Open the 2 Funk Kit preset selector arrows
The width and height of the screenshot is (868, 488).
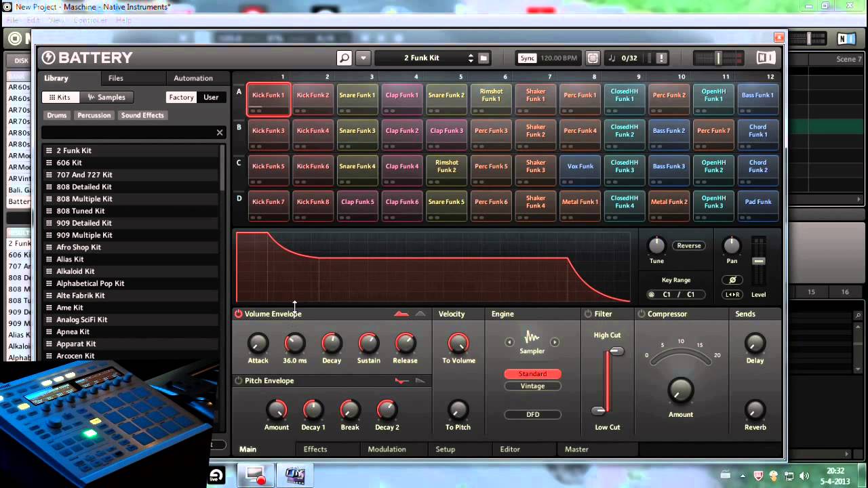point(471,58)
